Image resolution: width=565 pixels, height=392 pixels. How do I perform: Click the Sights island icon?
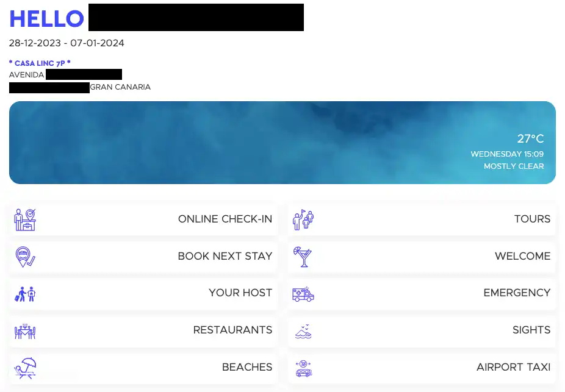click(303, 331)
